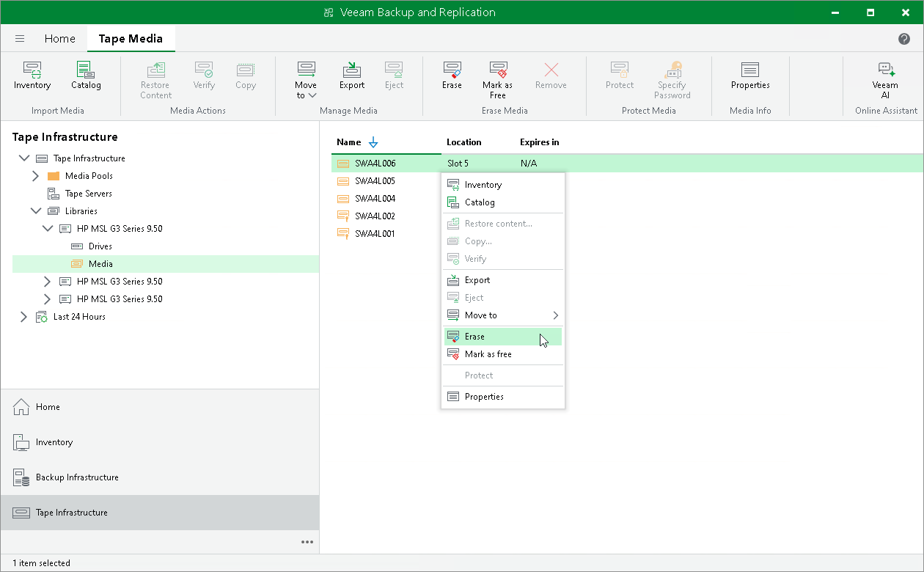Choose Export from the context menu

tap(503, 280)
